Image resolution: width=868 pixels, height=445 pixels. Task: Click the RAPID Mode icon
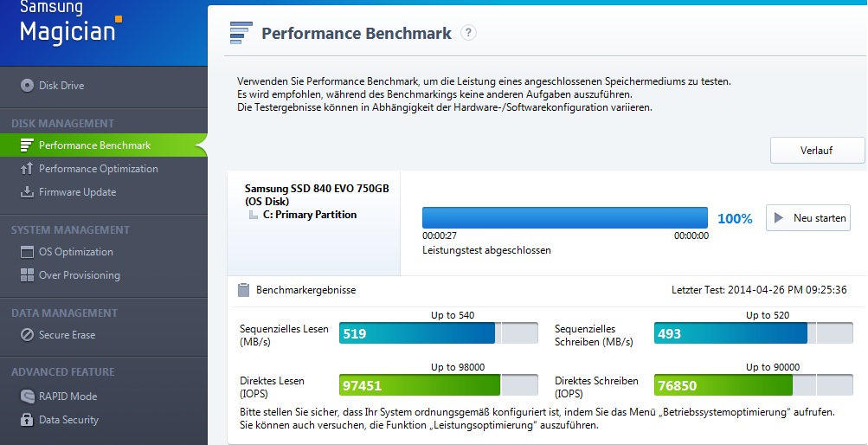[27, 397]
